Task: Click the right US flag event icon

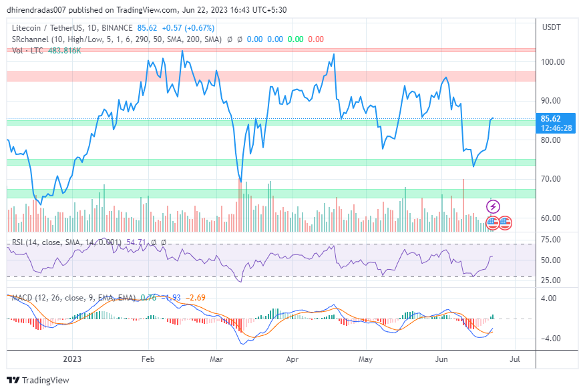Action: [x=505, y=222]
